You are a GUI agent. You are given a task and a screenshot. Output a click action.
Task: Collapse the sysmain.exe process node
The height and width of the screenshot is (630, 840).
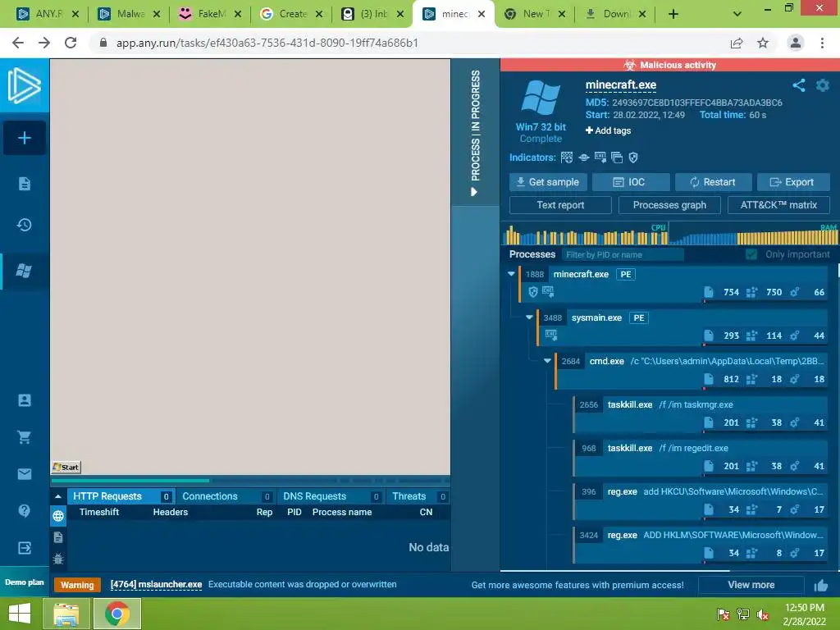click(x=530, y=317)
